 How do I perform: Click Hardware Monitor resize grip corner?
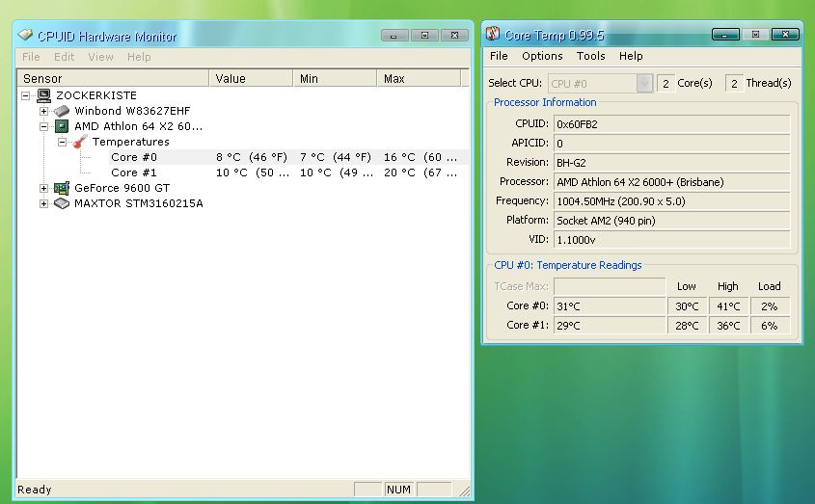pyautogui.click(x=464, y=491)
